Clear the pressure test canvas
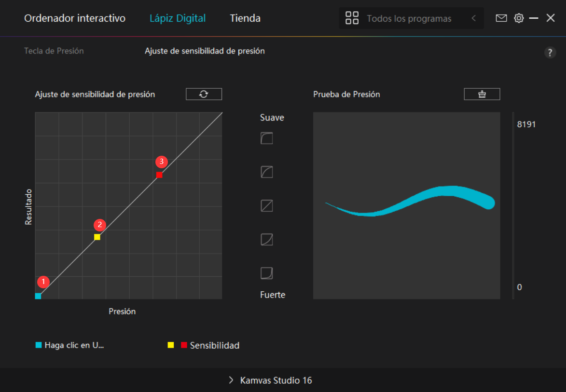The height and width of the screenshot is (392, 566). (x=482, y=94)
